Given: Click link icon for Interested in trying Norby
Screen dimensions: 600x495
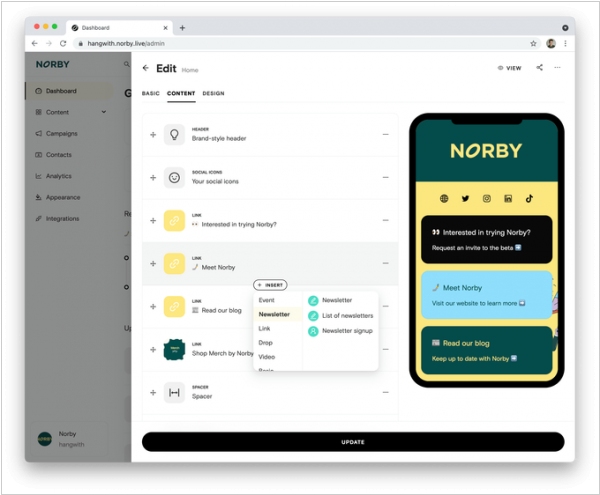Looking at the screenshot, I should (174, 221).
